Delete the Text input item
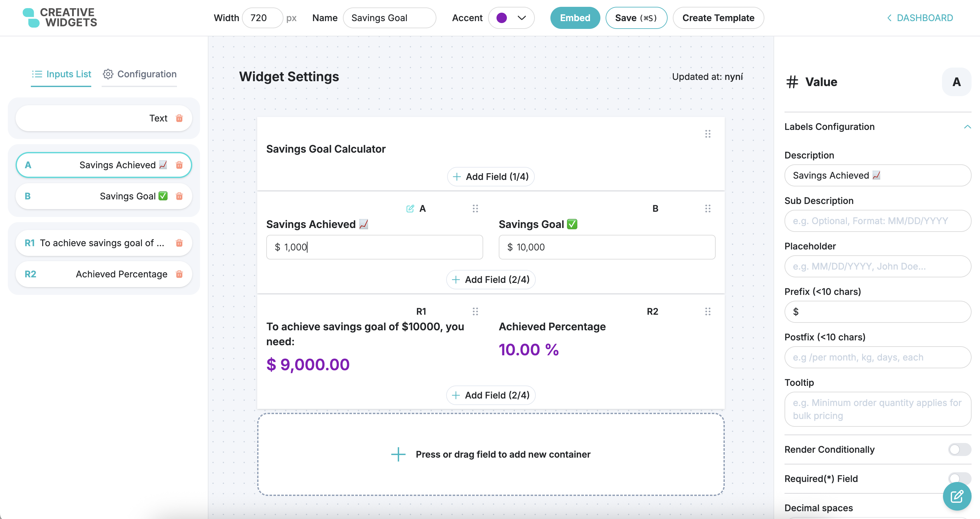 click(x=179, y=118)
